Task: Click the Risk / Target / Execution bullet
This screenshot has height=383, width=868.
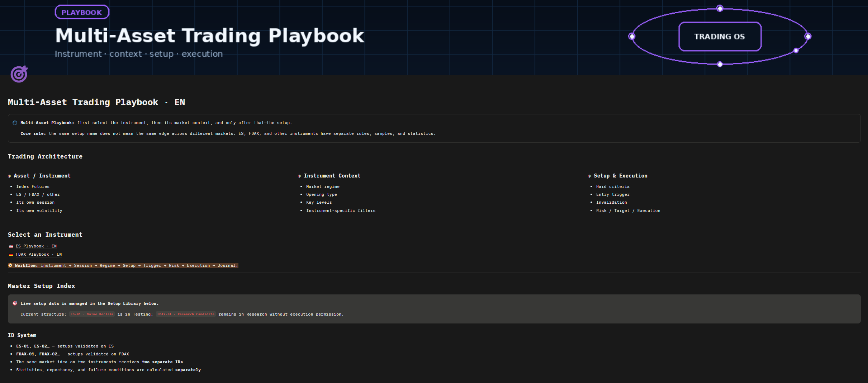Action: tap(628, 211)
